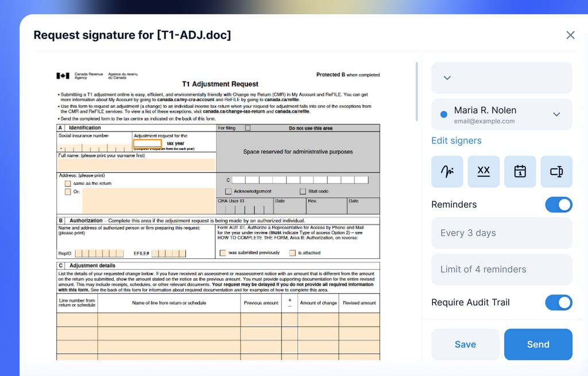This screenshot has height=376, width=588.
Task: Click the Edit signers link
Action: [x=456, y=141]
